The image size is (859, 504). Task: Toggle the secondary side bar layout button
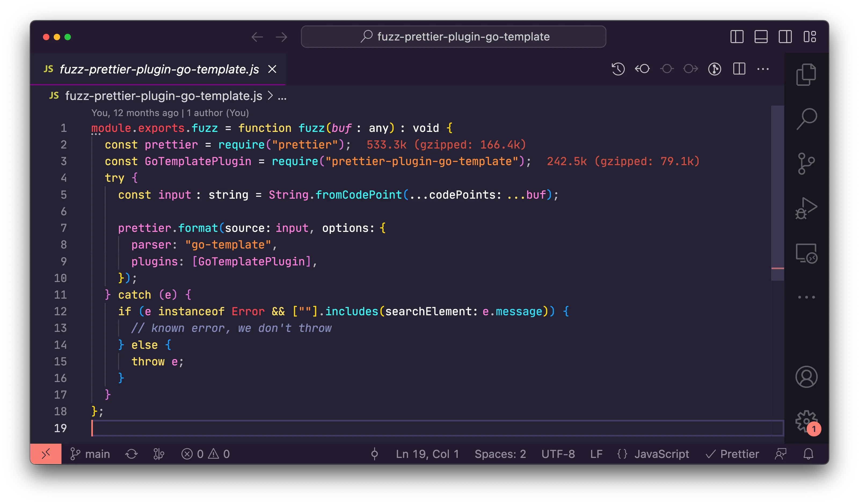point(785,37)
